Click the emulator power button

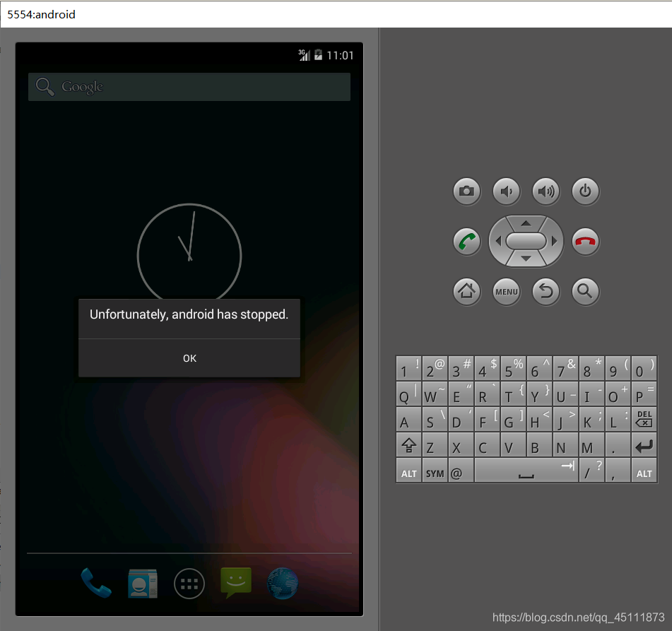pos(585,191)
